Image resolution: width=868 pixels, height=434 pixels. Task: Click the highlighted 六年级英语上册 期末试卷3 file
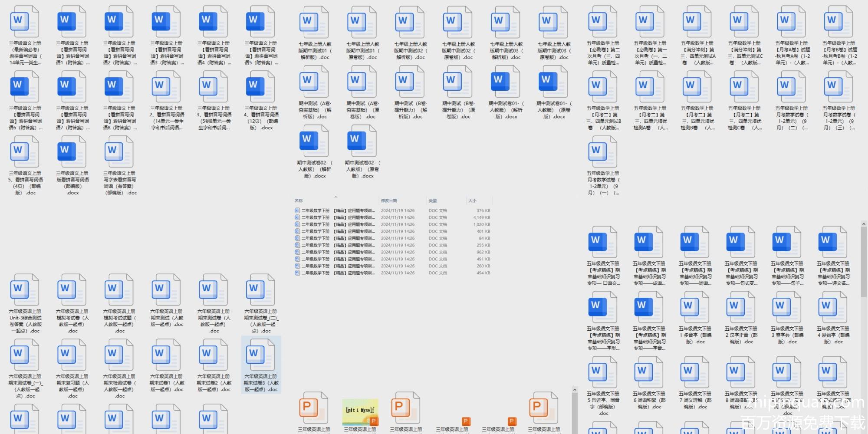pyautogui.click(x=261, y=365)
